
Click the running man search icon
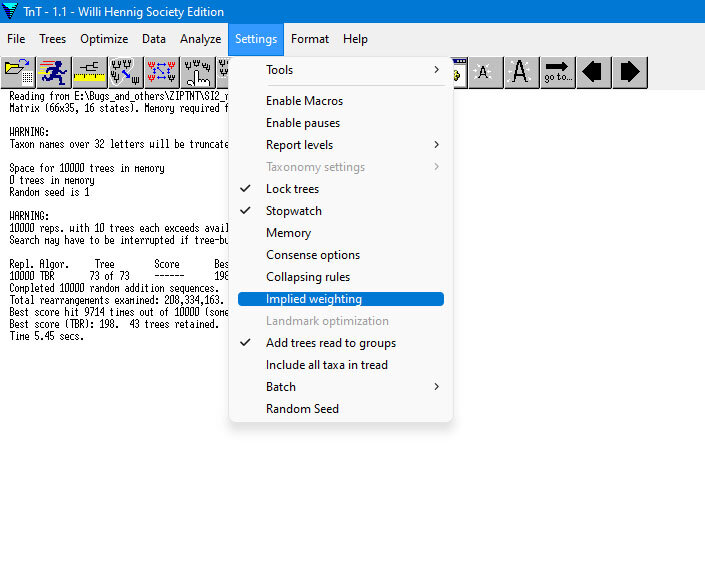(54, 72)
